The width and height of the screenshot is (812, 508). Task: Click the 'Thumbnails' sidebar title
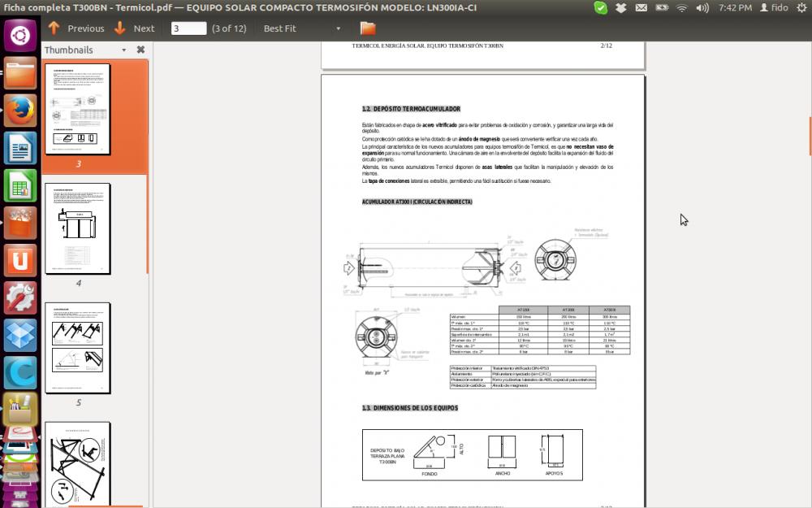[x=68, y=50]
